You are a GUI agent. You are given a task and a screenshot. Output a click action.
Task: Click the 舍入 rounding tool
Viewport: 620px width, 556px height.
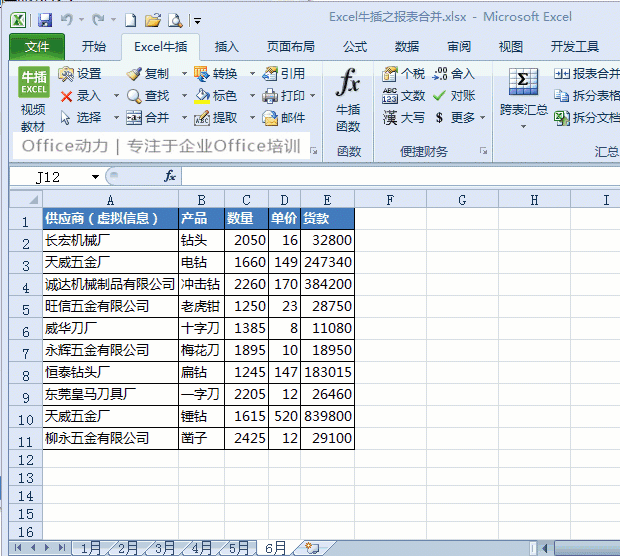tap(454, 74)
